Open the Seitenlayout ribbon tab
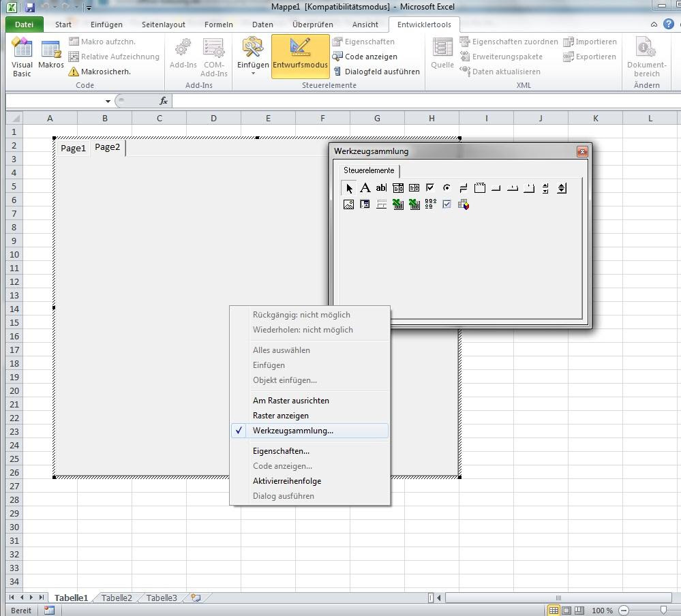The height and width of the screenshot is (616, 681). [x=164, y=25]
